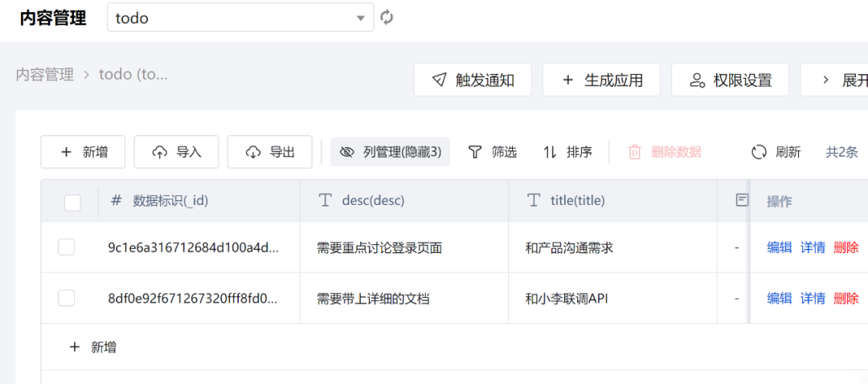Image resolution: width=868 pixels, height=384 pixels.
Task: Click 删除 for 和小李联调API row
Action: (x=845, y=298)
